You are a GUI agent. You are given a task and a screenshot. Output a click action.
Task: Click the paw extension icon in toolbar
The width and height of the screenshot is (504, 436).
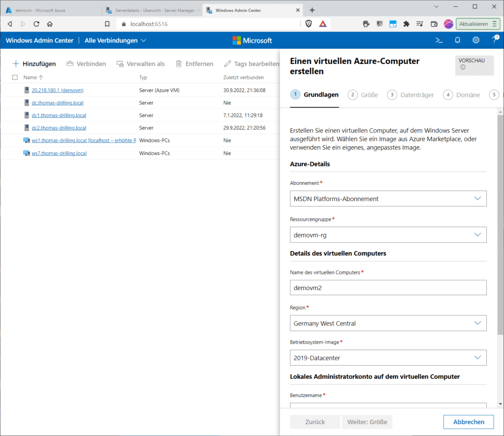(x=366, y=24)
